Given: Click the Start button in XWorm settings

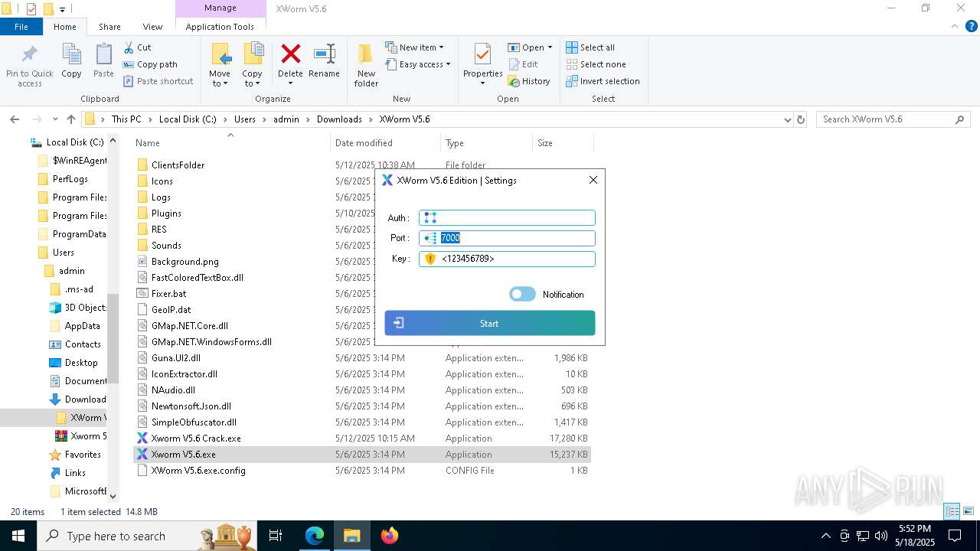Looking at the screenshot, I should [x=490, y=323].
